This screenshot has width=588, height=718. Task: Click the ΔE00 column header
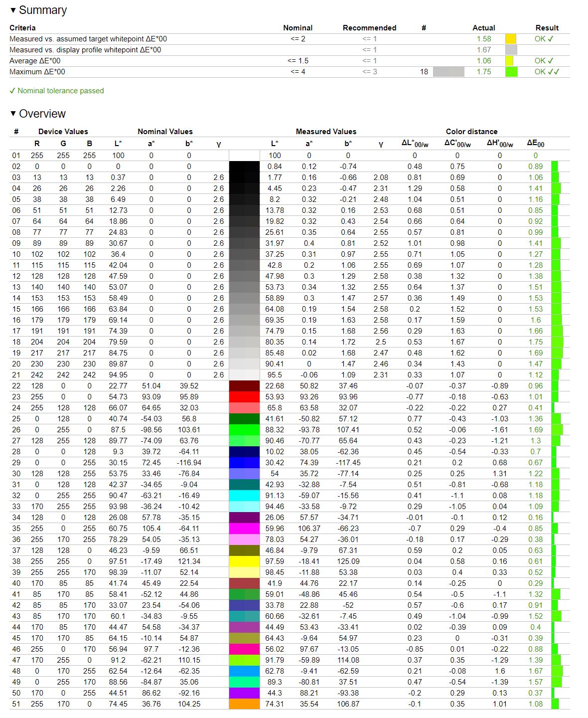[x=536, y=144]
